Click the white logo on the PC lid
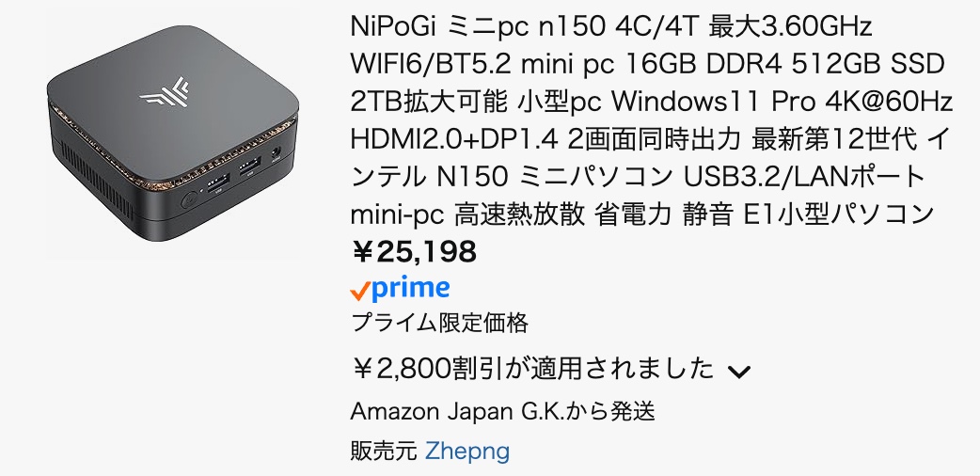 tap(164, 92)
